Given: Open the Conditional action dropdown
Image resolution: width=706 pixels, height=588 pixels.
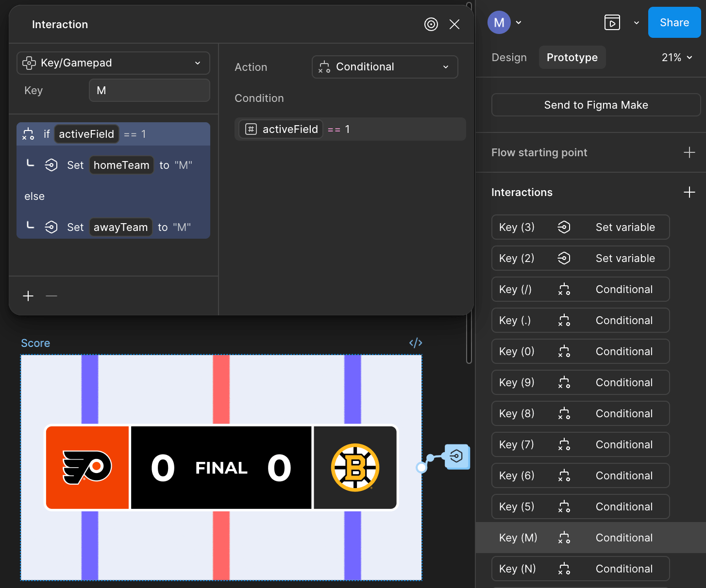Looking at the screenshot, I should click(385, 67).
